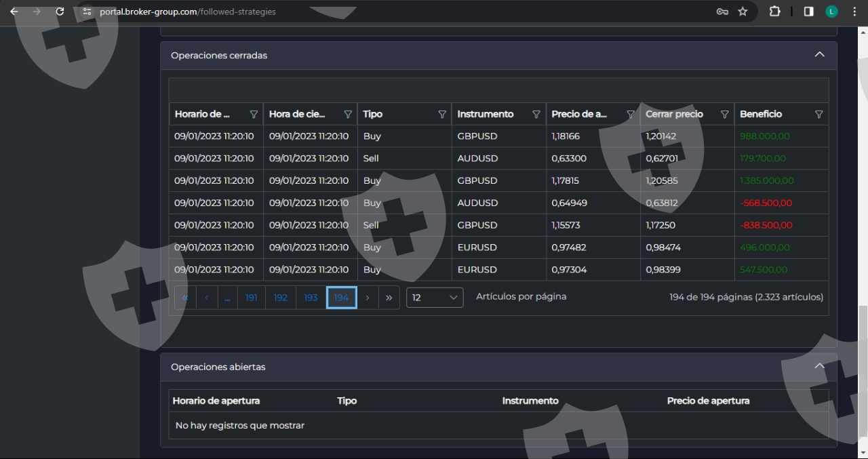The image size is (868, 459).
Task: Click filter icon for Hora de cierre column
Action: [x=348, y=115]
